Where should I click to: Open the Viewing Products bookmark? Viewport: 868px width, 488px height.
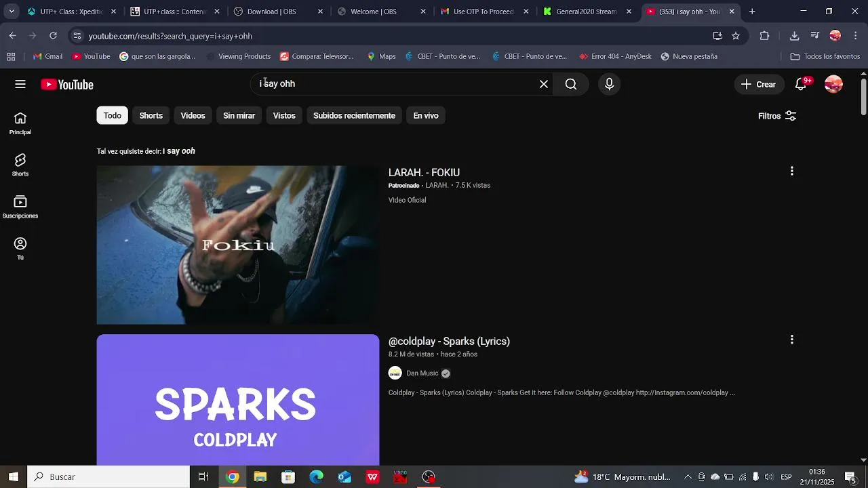pos(239,56)
